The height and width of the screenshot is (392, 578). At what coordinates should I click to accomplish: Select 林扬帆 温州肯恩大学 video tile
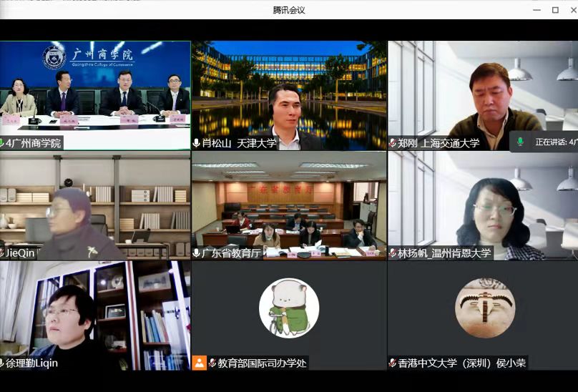click(x=483, y=204)
